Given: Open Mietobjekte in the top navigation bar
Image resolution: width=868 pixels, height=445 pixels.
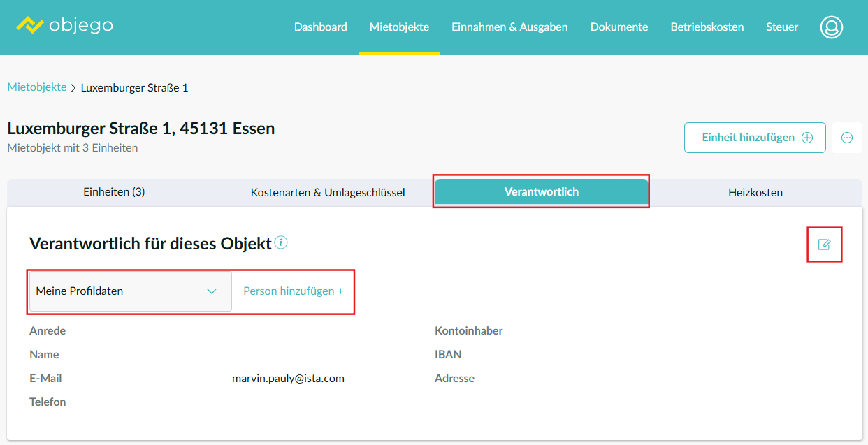Looking at the screenshot, I should (399, 27).
